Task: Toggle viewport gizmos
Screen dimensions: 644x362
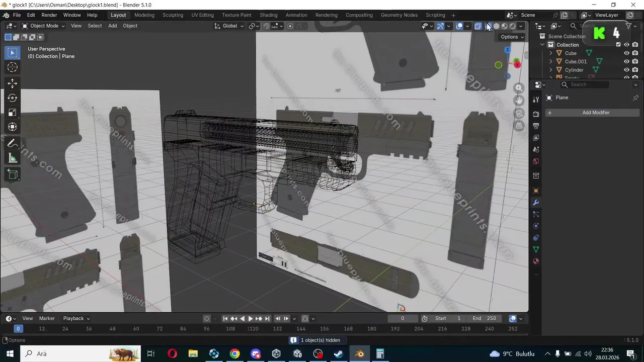Action: click(440, 26)
